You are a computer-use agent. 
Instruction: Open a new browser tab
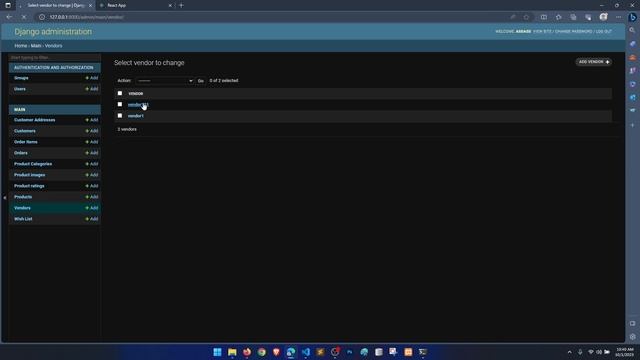coord(181,5)
